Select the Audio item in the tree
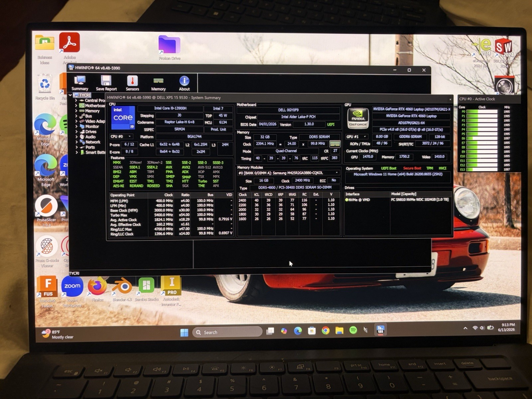Viewport: 532px width, 399px height. tap(90, 137)
